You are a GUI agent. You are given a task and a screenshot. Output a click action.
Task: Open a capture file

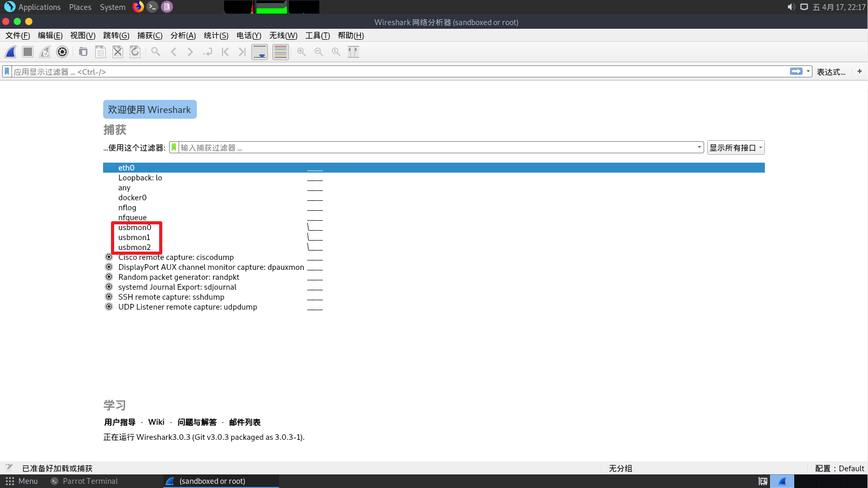(x=83, y=52)
